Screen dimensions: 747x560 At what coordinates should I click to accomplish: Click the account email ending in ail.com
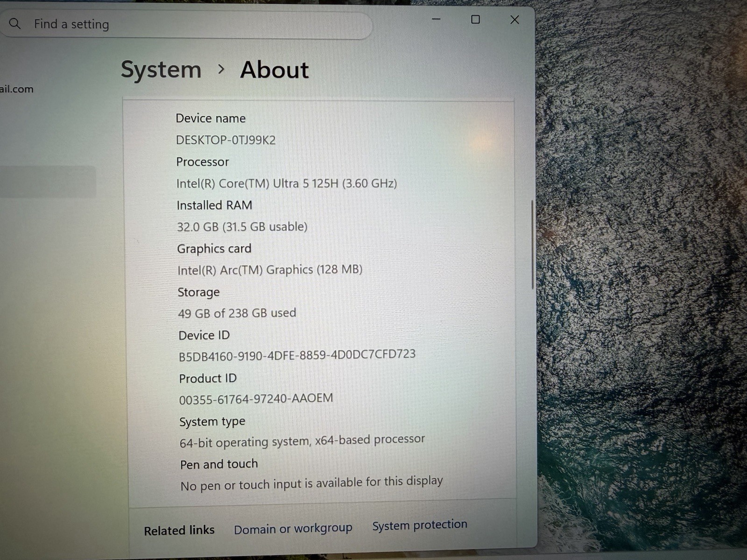pyautogui.click(x=17, y=89)
